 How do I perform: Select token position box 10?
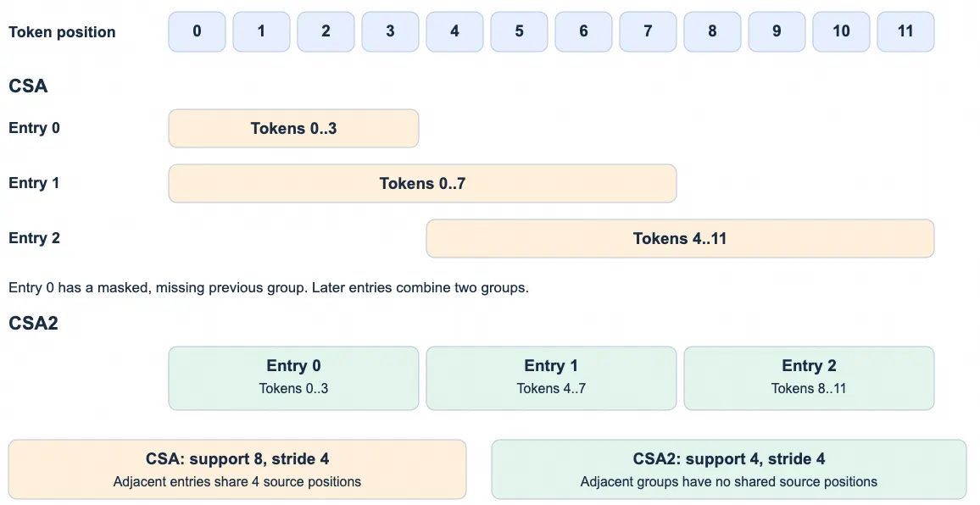(841, 31)
